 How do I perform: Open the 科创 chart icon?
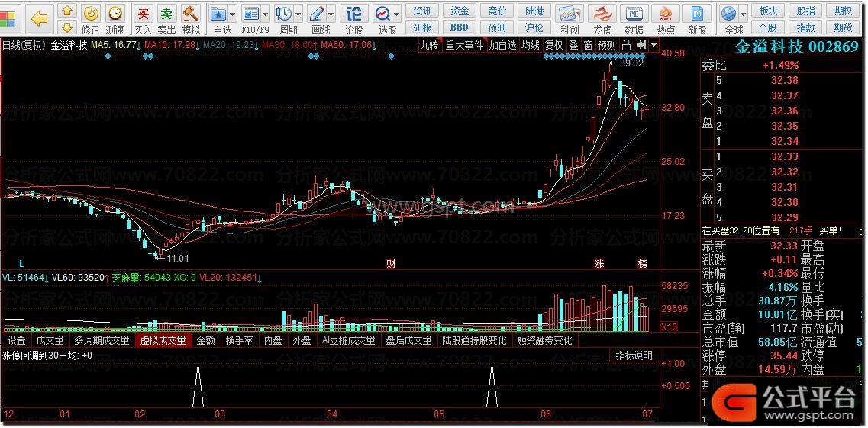coord(570,13)
